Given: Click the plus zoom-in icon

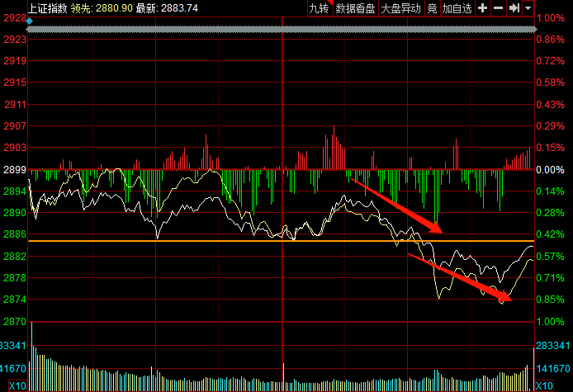Looking at the screenshot, I should (482, 8).
